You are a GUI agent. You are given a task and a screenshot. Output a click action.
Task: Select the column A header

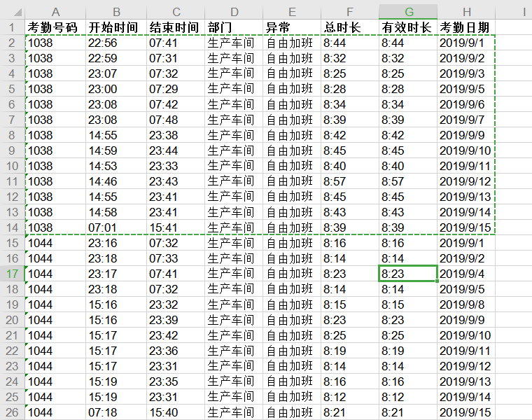pyautogui.click(x=55, y=12)
